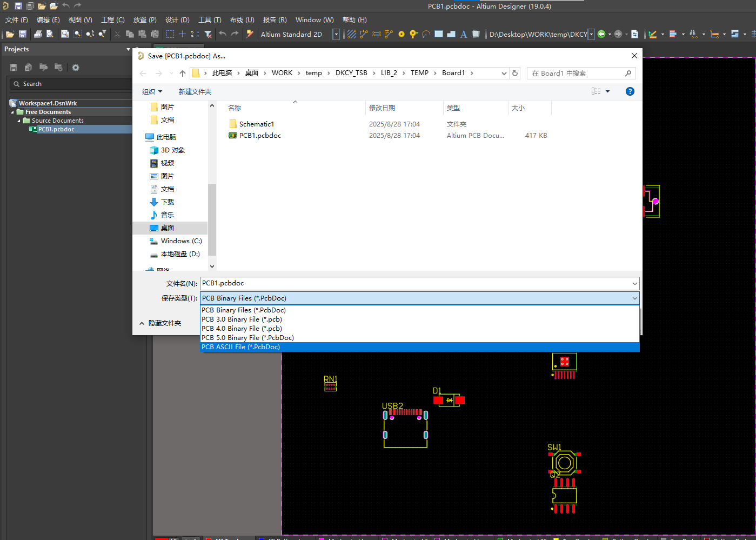Click the Board1 search box
Image resolution: width=756 pixels, height=540 pixels.
click(x=581, y=73)
